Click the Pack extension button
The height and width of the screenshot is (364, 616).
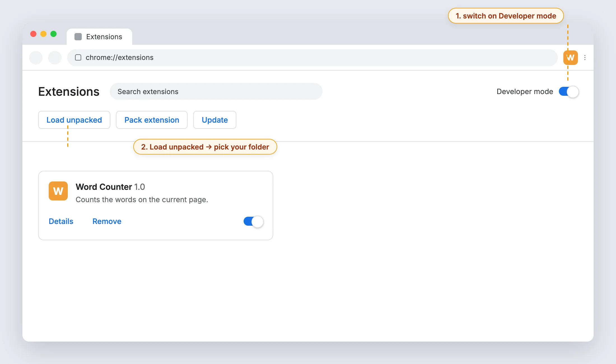152,120
